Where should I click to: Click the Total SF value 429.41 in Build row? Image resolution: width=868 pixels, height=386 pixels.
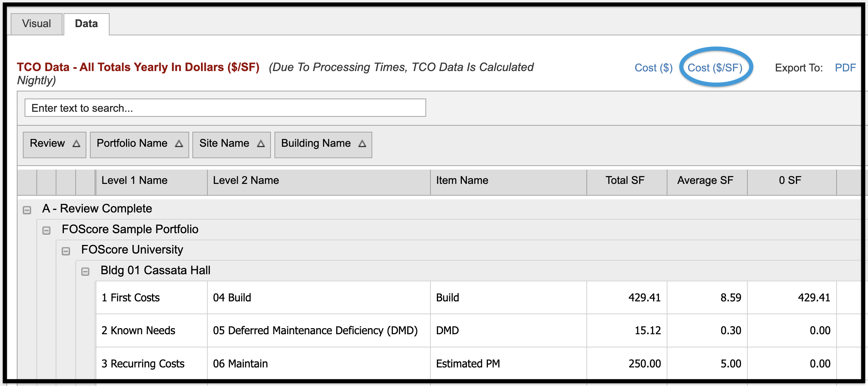(627, 297)
